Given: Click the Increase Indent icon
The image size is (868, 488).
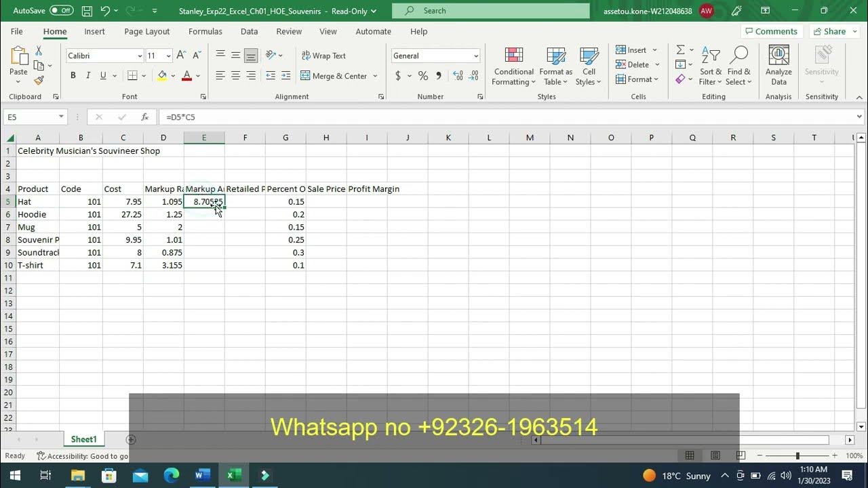Looking at the screenshot, I should (x=285, y=76).
